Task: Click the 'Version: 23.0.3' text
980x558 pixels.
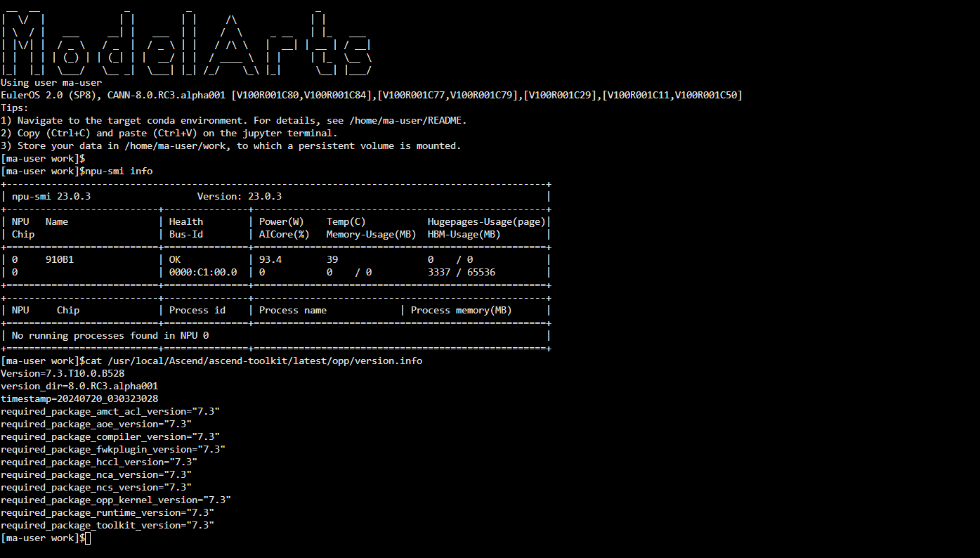Action: pyautogui.click(x=240, y=196)
